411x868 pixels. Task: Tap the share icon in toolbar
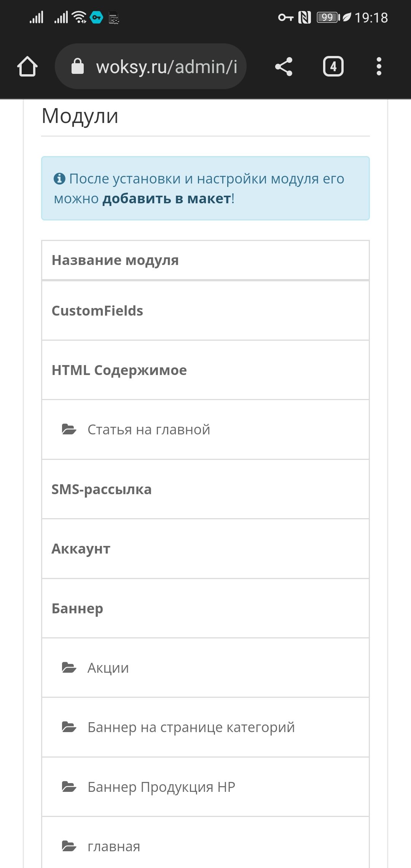click(284, 67)
